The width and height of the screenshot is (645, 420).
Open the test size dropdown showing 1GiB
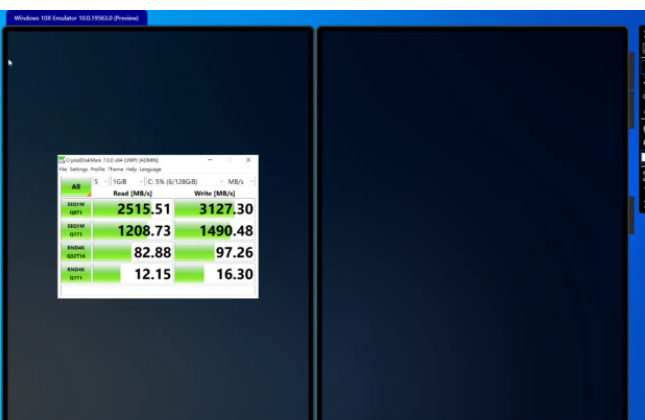(x=128, y=181)
